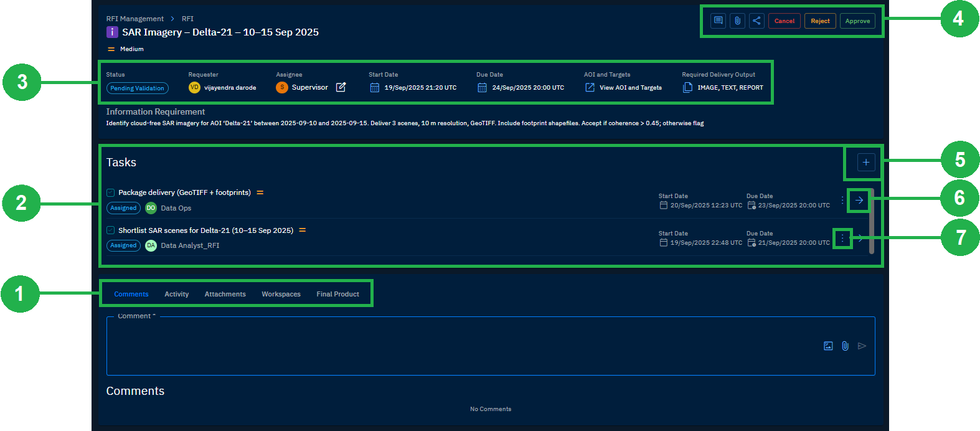Insert image icon in comment box
The width and height of the screenshot is (980, 431).
tap(828, 346)
